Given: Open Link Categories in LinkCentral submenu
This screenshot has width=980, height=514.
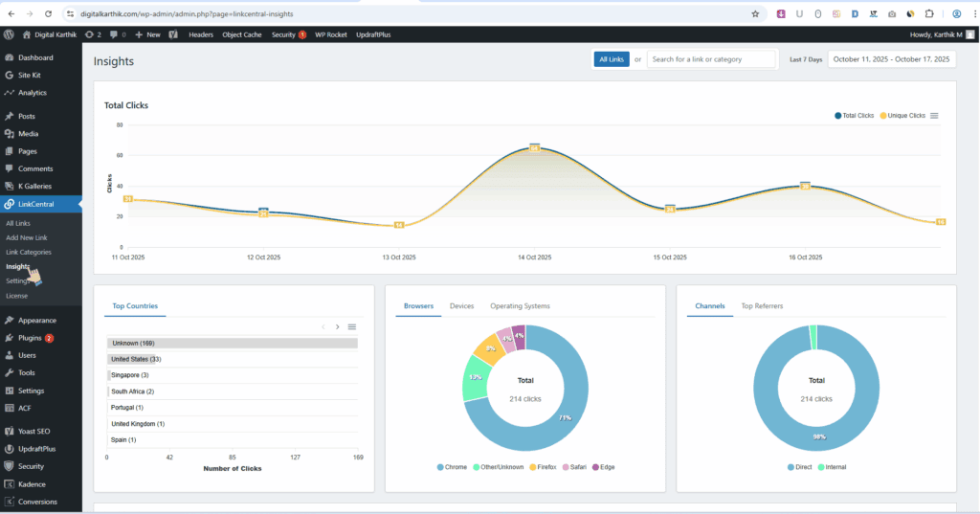Looking at the screenshot, I should (29, 252).
